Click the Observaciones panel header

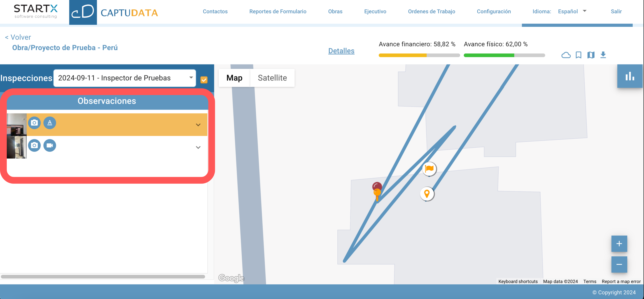[x=107, y=101]
